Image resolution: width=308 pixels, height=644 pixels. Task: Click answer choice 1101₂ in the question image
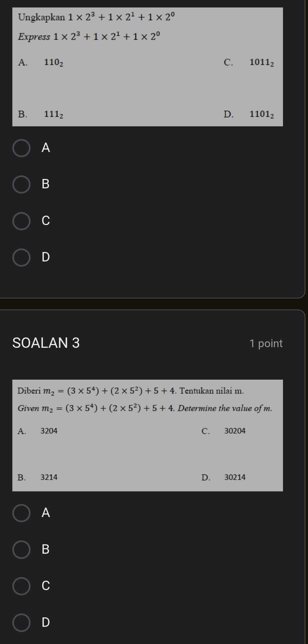[x=262, y=114]
